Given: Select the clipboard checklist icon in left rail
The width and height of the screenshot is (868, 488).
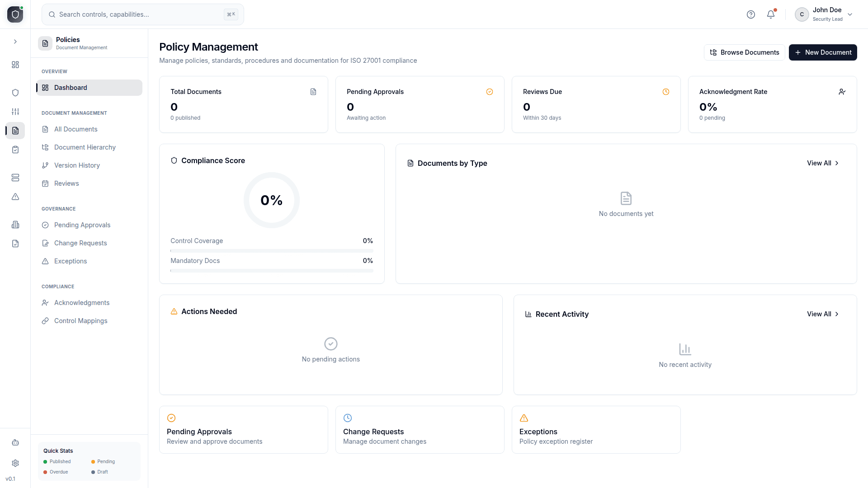Looking at the screenshot, I should [x=15, y=150].
